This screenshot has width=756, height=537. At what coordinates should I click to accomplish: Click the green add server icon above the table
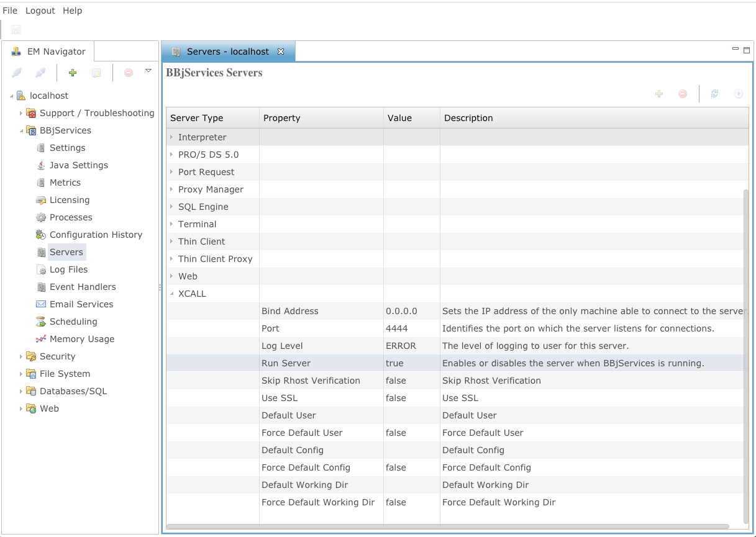tap(659, 94)
